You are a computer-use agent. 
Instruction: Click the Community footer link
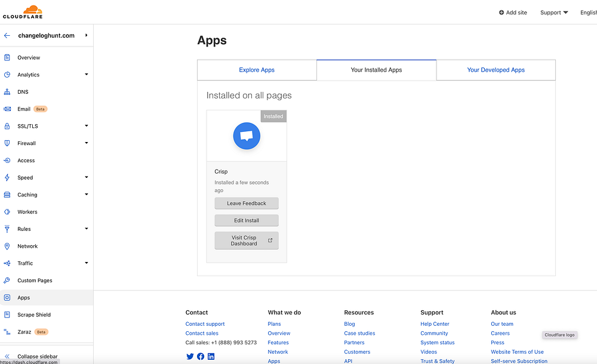coord(434,333)
